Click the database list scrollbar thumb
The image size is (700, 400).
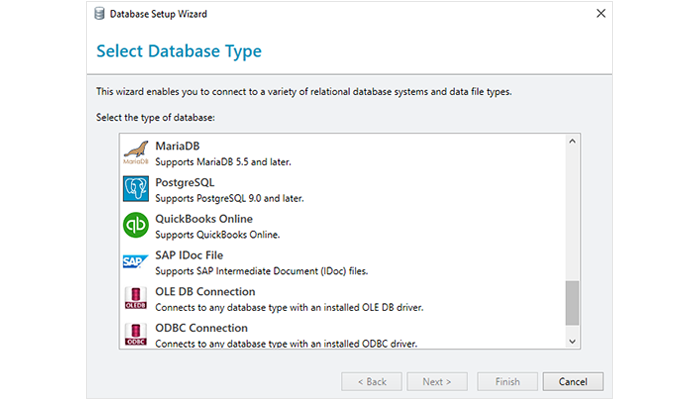(x=572, y=303)
